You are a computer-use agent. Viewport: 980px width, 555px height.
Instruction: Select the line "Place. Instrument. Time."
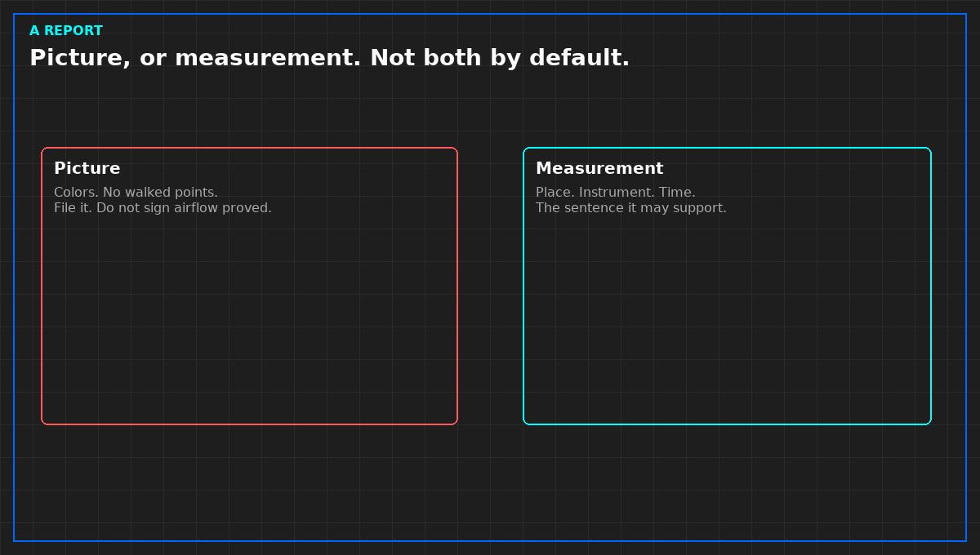coord(616,193)
